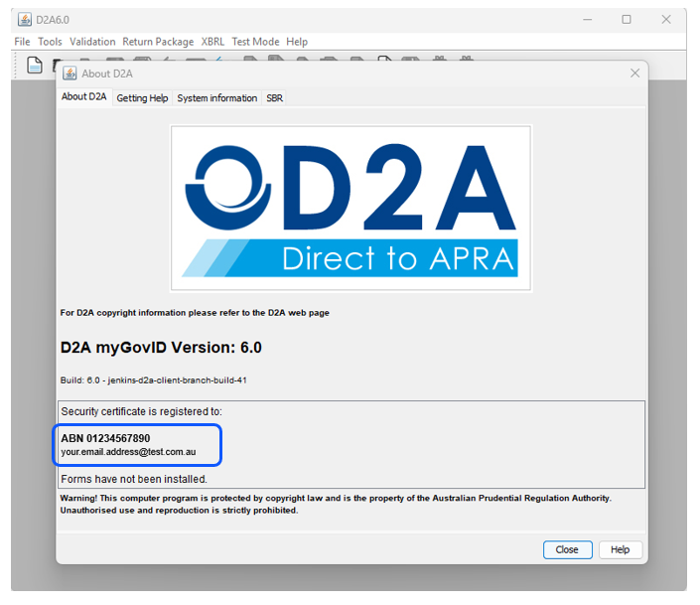700x605 pixels.
Task: Click the Close button in the dialog
Action: (567, 549)
